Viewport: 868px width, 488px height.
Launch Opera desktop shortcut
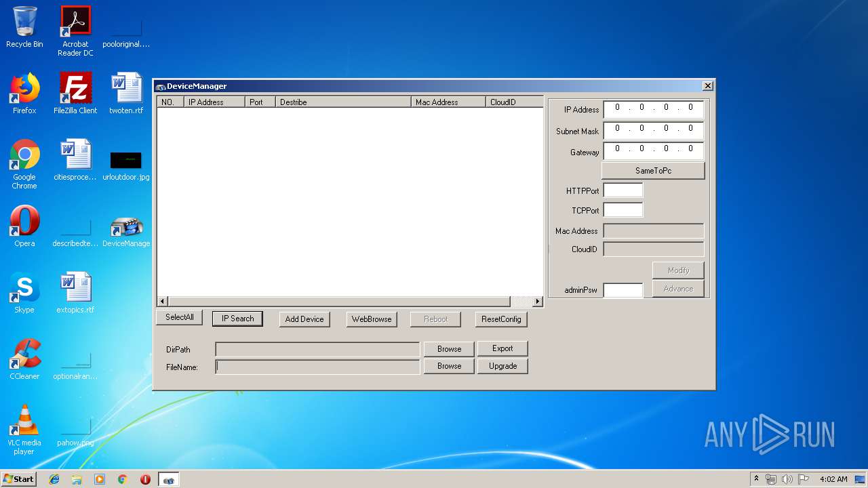tap(24, 226)
